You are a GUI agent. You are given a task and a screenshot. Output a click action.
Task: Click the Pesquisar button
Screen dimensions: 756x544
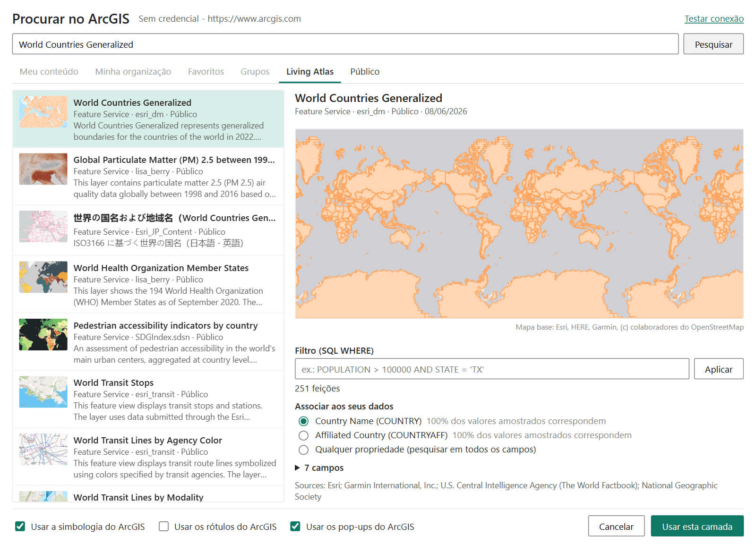(713, 44)
